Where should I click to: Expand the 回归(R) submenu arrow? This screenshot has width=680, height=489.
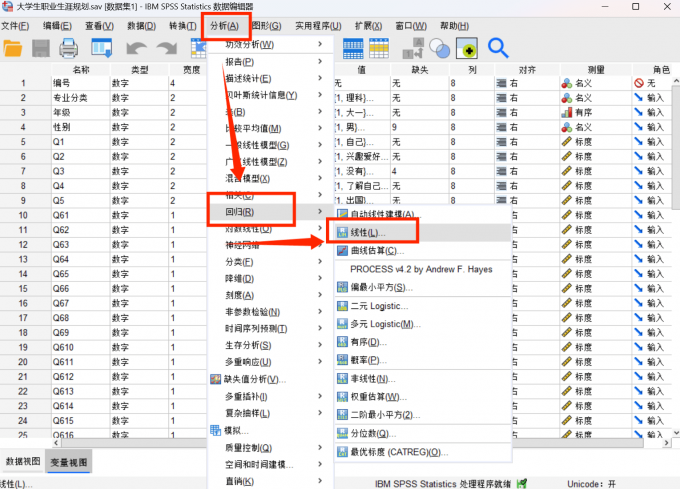coord(320,211)
